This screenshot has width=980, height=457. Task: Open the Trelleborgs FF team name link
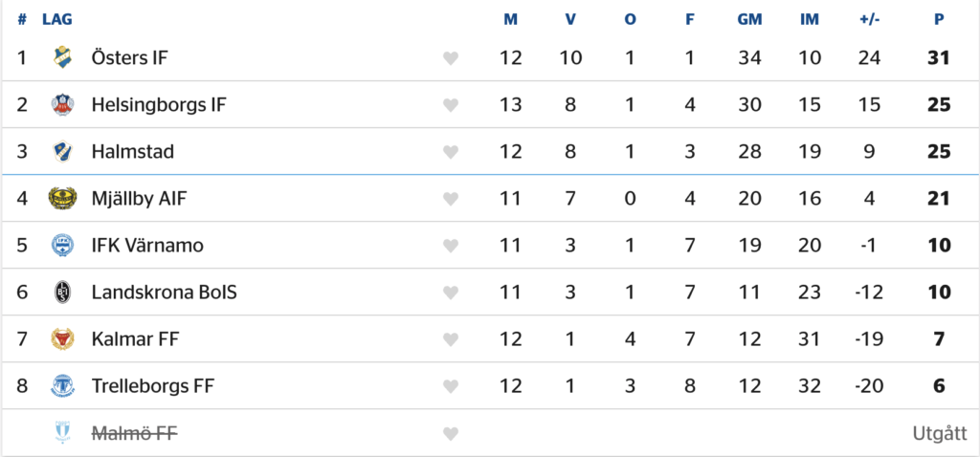[153, 385]
